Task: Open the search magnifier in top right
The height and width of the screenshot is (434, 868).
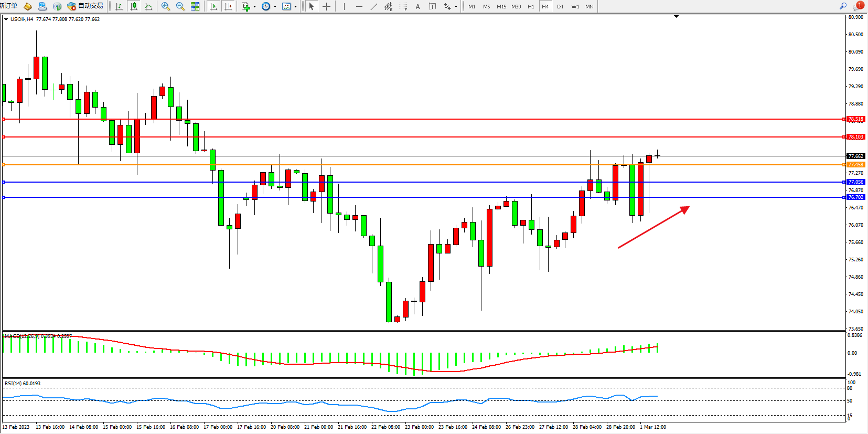Action: 843,6
